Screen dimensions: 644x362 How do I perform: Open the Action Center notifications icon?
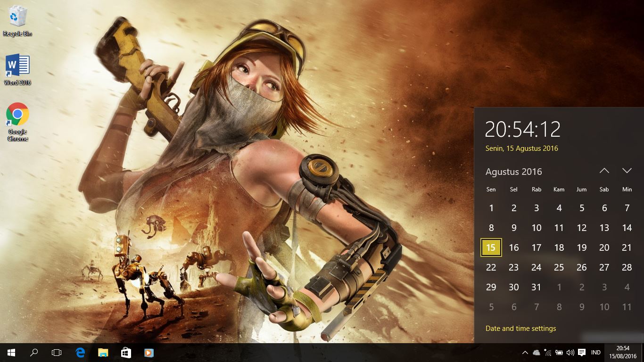(582, 353)
